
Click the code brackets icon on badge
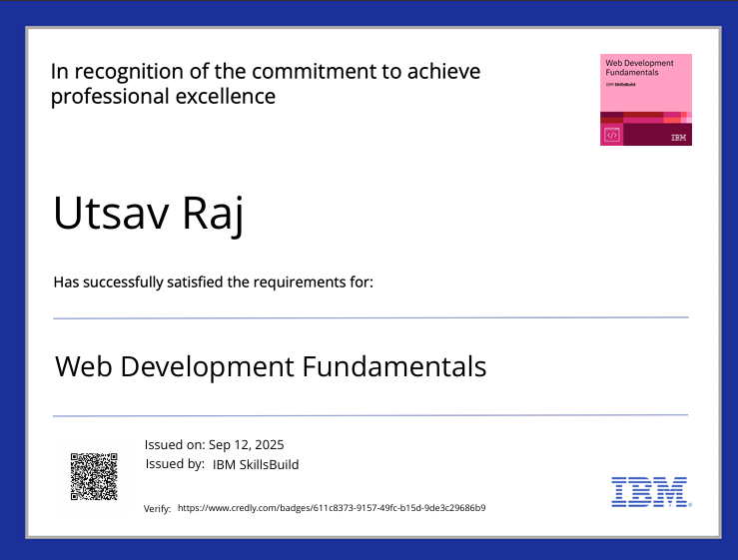click(x=612, y=135)
